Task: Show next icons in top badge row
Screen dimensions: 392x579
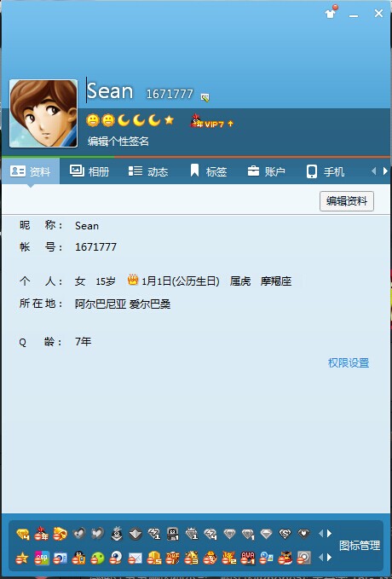Action: (x=329, y=533)
